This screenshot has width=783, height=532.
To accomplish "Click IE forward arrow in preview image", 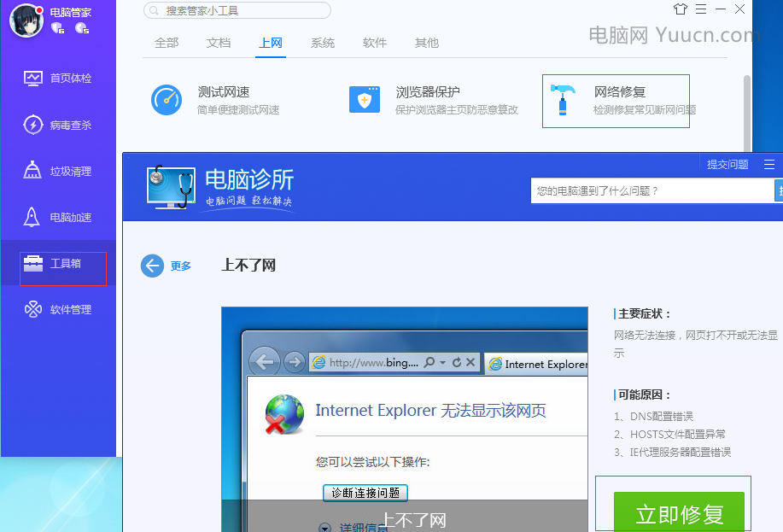I will 294,362.
